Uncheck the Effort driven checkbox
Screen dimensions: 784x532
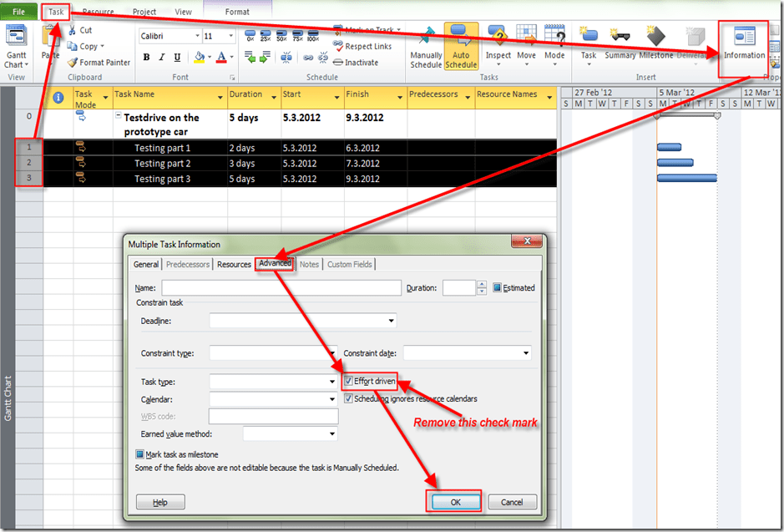[349, 382]
